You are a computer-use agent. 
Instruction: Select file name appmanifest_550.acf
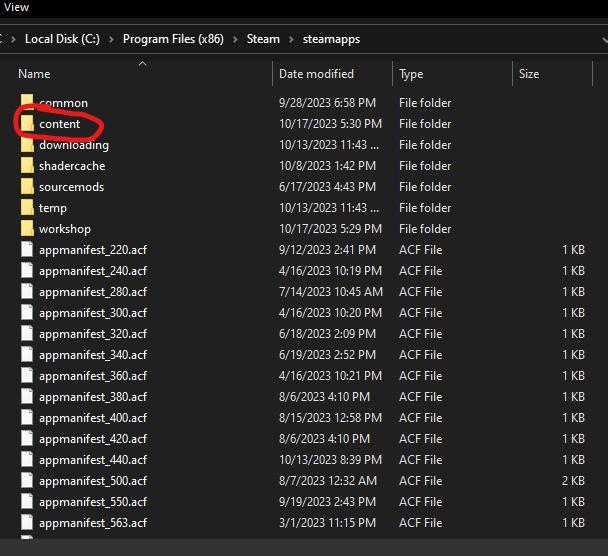(93, 501)
